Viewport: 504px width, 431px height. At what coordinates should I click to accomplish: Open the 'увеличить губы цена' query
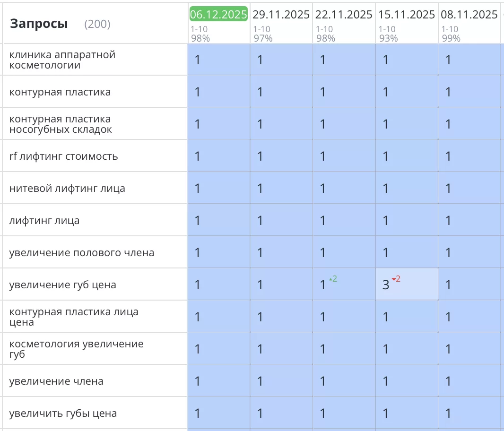[63, 413]
